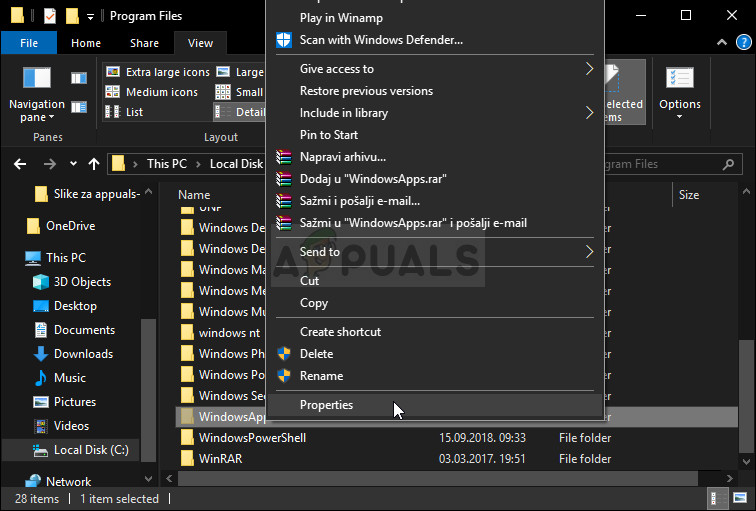The height and width of the screenshot is (511, 756).
Task: Open Pictures in navigation pane
Action: (64, 402)
